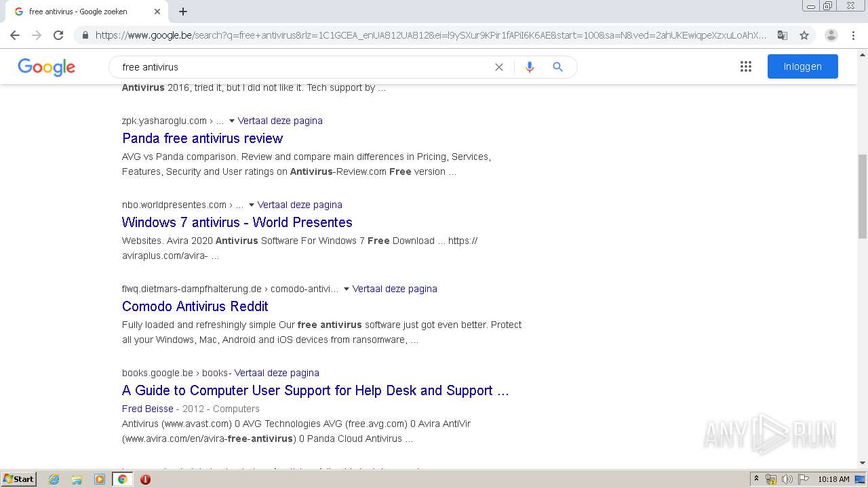Go back to the previous page
This screenshot has height=488, width=868.
point(15,35)
